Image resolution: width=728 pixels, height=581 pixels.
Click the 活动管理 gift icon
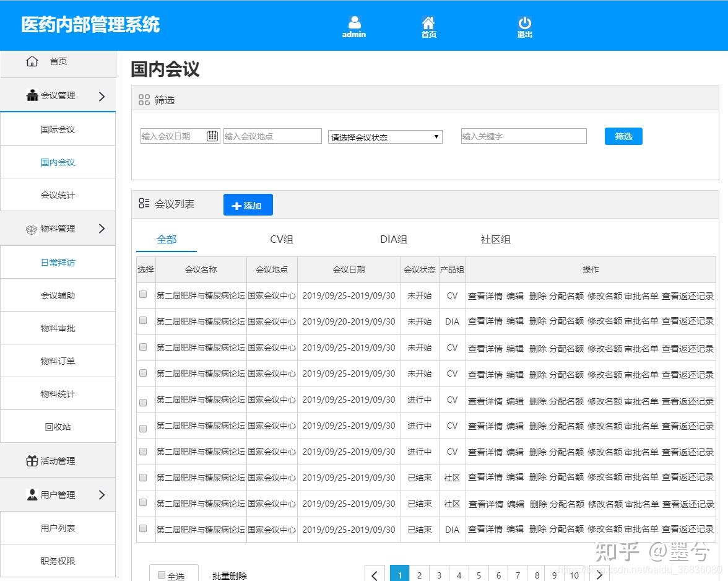pos(32,461)
